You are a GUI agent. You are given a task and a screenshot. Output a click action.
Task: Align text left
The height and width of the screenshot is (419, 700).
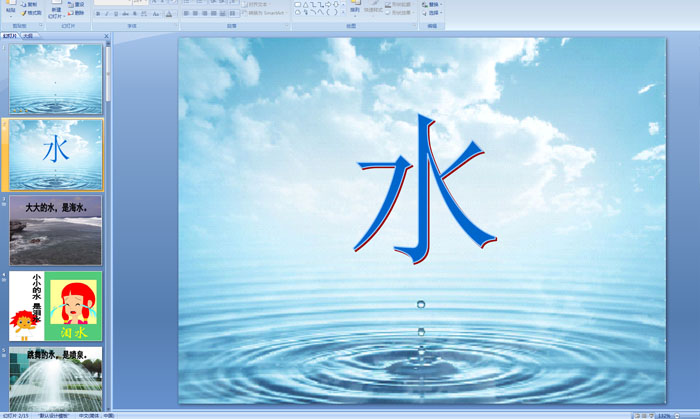(186, 14)
